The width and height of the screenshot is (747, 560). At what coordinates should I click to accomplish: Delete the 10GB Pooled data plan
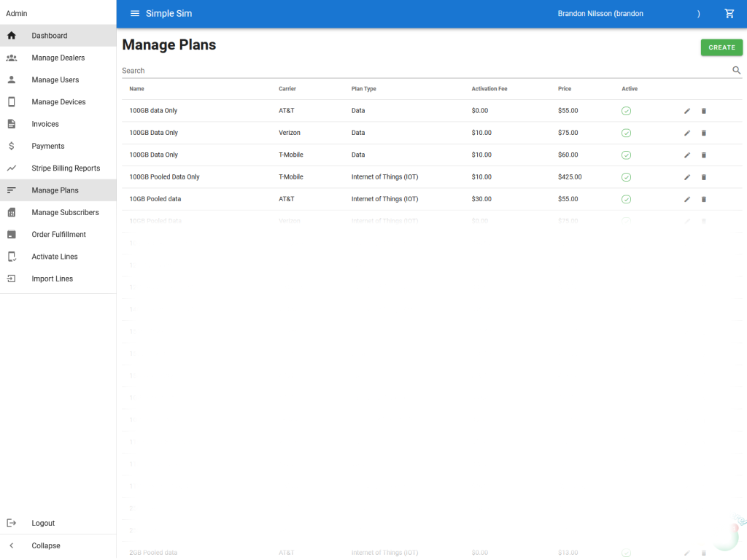point(704,199)
